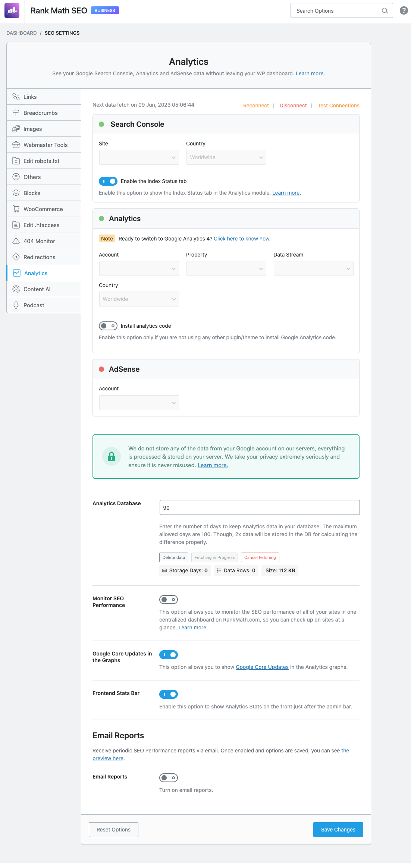Disable the Index Status tab toggle
Image resolution: width=411 pixels, height=868 pixels.
pyautogui.click(x=108, y=181)
